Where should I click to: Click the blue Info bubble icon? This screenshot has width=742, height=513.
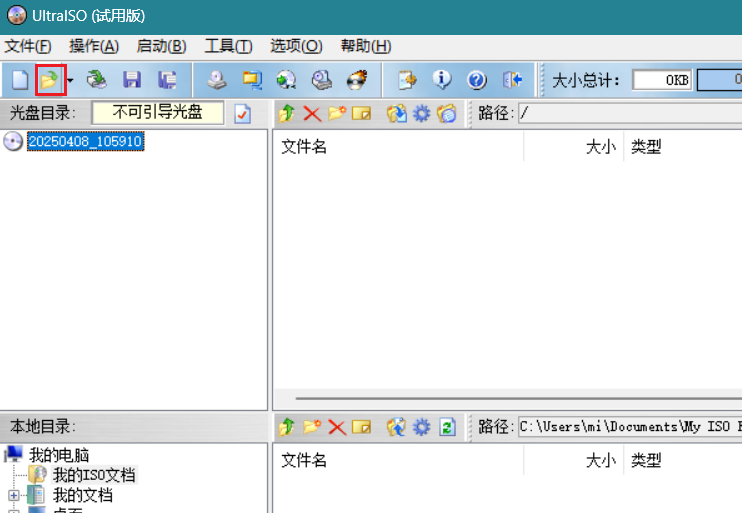pos(442,80)
